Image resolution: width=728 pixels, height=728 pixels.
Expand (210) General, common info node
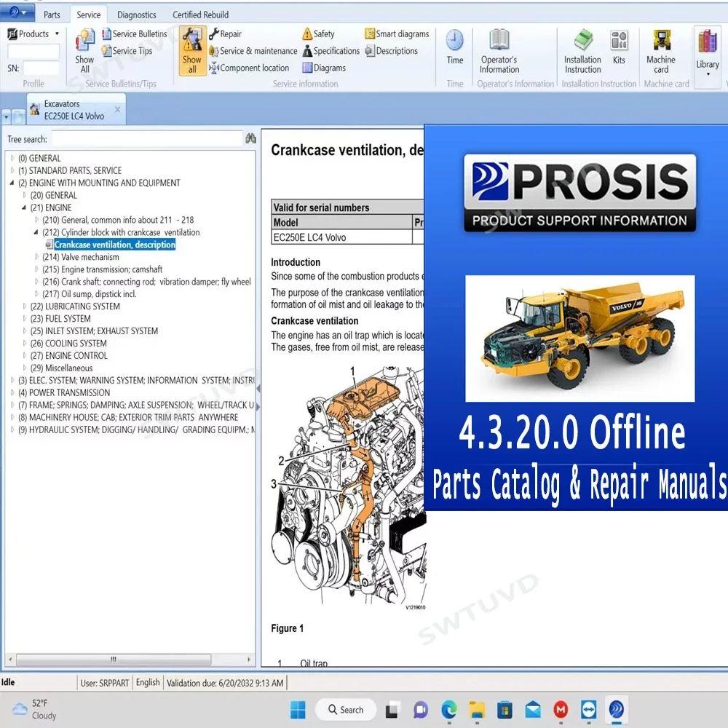pyautogui.click(x=36, y=220)
